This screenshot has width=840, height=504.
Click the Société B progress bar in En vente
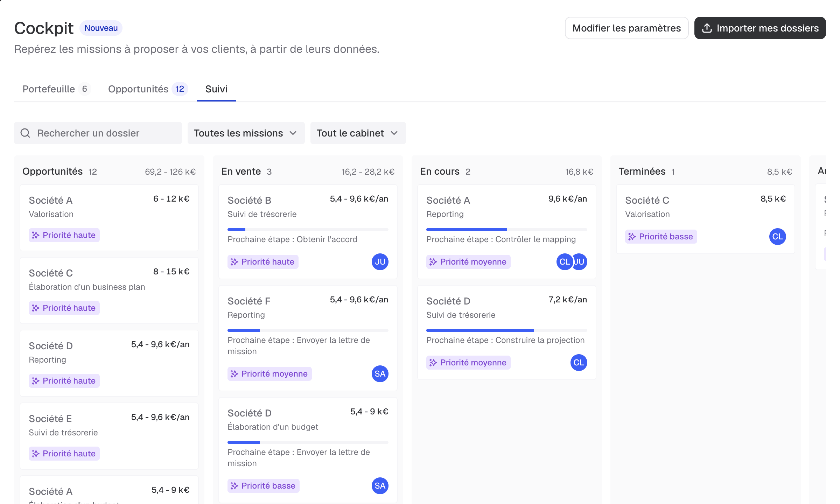click(x=308, y=230)
